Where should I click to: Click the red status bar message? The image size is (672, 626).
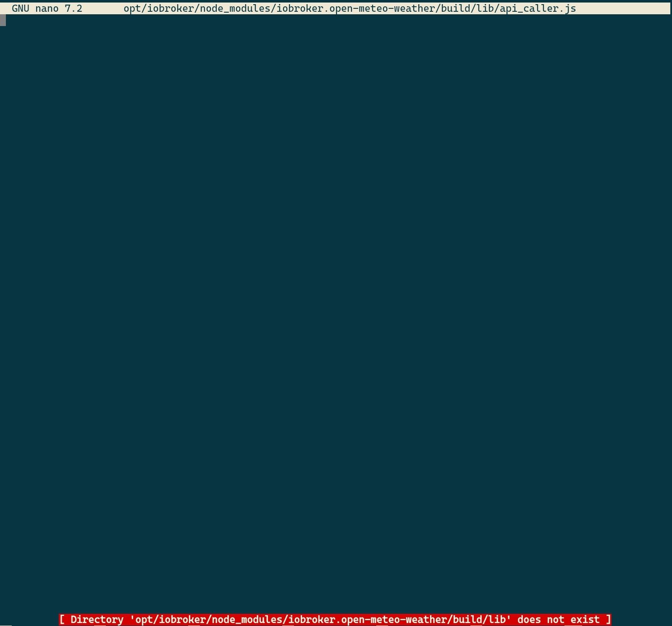click(x=336, y=619)
